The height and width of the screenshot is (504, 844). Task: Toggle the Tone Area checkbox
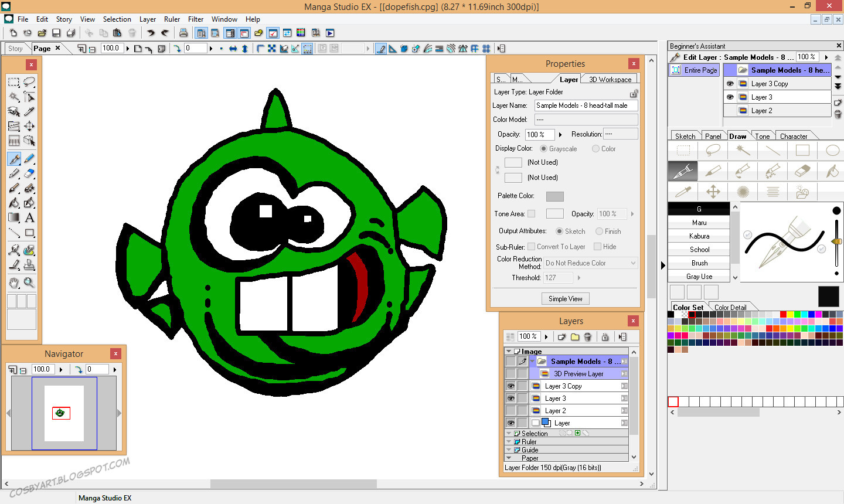click(x=531, y=214)
